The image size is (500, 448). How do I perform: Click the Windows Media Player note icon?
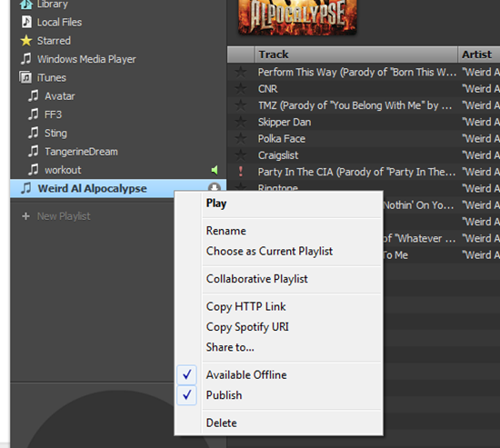26,59
